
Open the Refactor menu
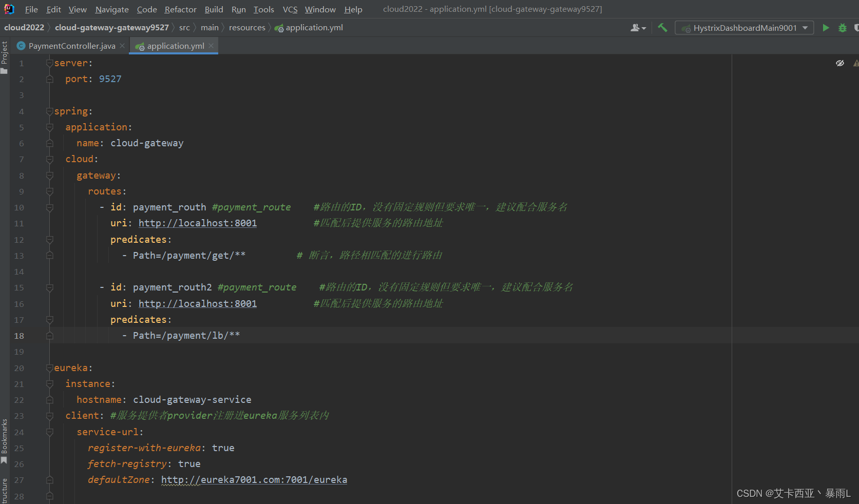point(181,9)
